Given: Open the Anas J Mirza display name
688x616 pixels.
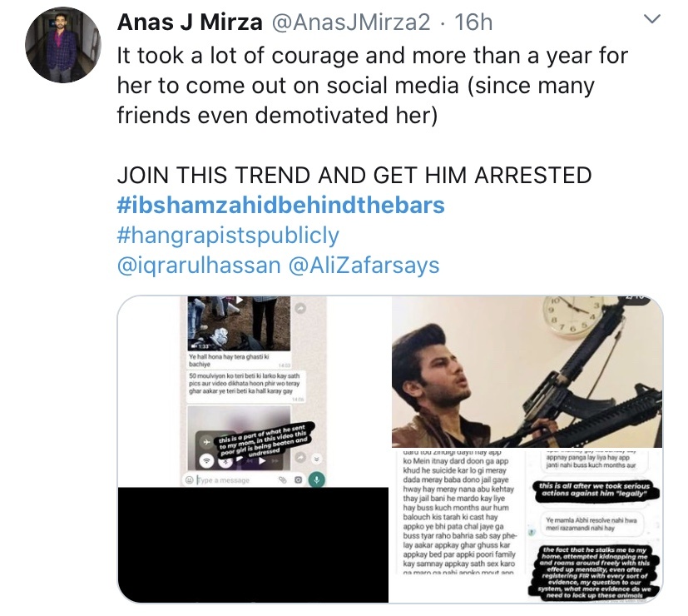Looking at the screenshot, I should 190,22.
